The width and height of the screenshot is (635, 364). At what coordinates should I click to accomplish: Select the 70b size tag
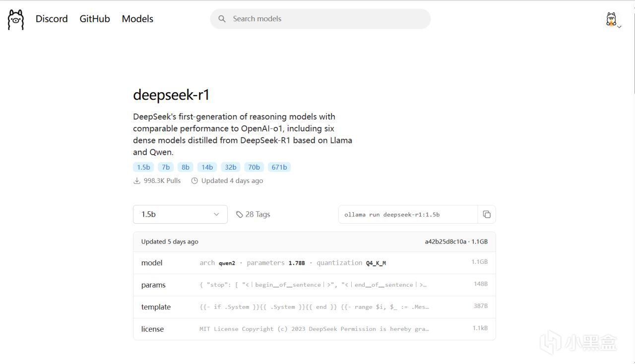254,167
